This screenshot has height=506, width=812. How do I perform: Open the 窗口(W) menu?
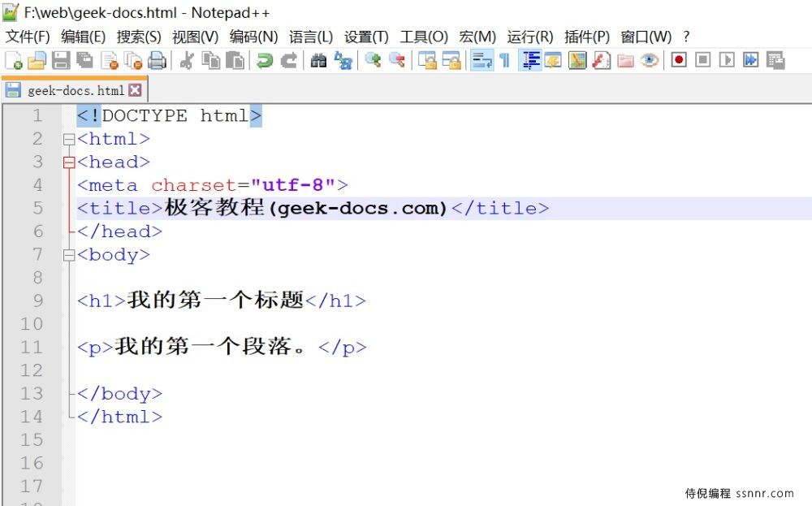pos(646,37)
